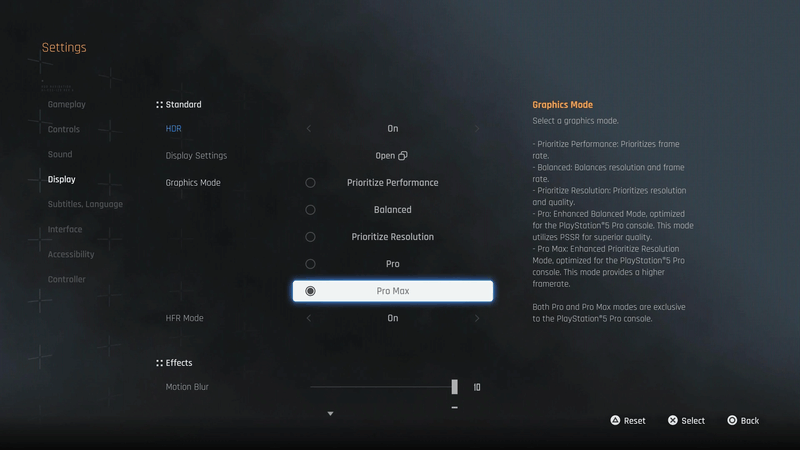The width and height of the screenshot is (800, 450).
Task: Click the Motion Blur slider handle
Action: click(455, 387)
